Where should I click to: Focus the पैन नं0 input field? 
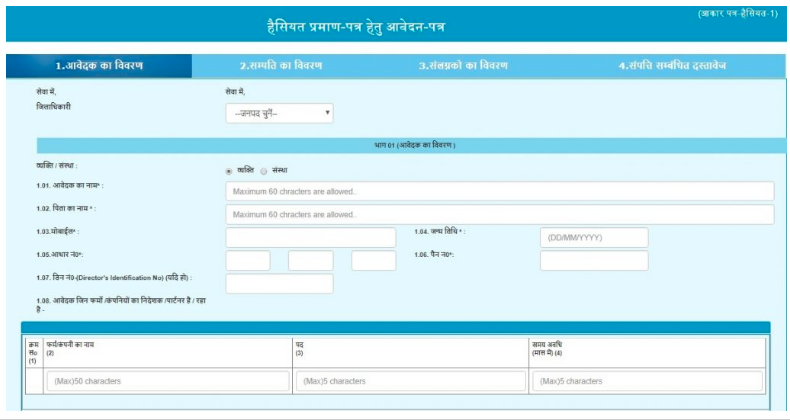click(594, 261)
